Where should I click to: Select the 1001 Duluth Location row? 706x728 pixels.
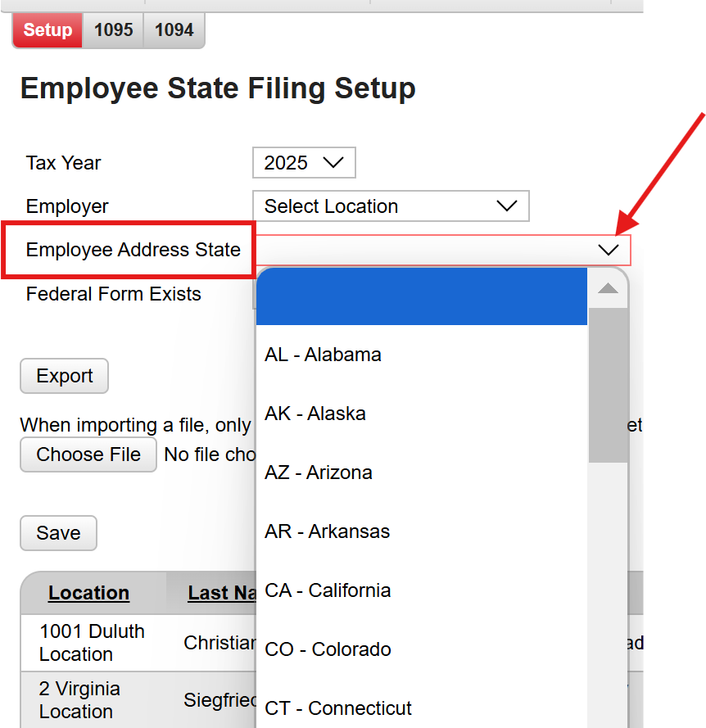point(93,642)
